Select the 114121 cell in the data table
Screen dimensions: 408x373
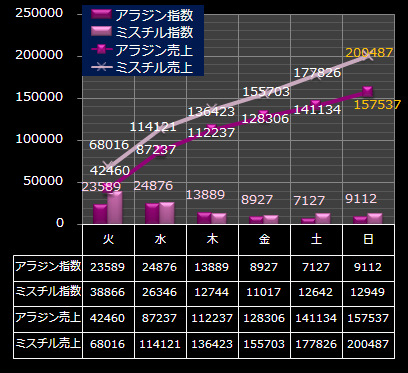(160, 344)
